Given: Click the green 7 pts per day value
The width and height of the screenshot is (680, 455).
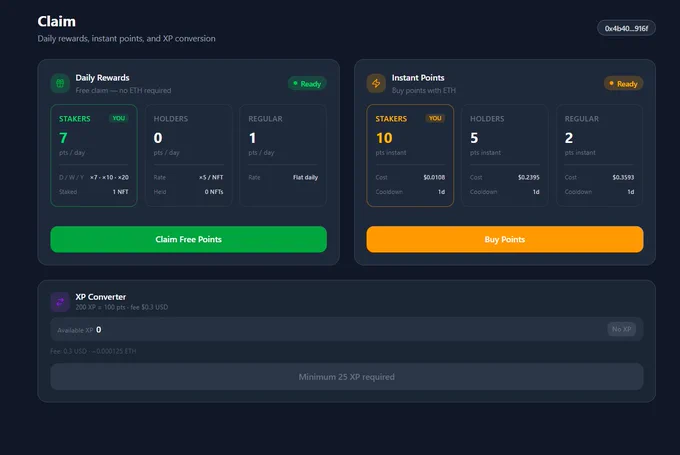Looking at the screenshot, I should pos(63,138).
